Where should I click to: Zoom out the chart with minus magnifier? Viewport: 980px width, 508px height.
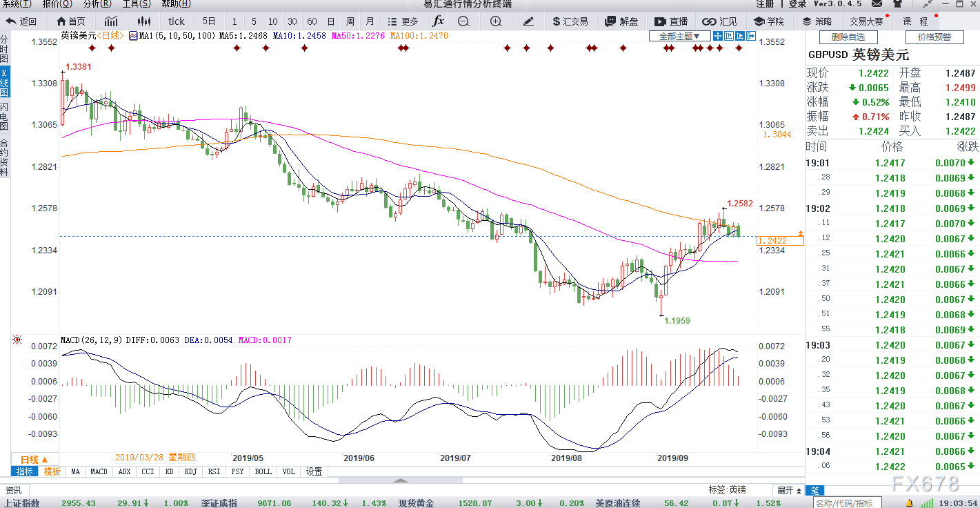(x=463, y=21)
